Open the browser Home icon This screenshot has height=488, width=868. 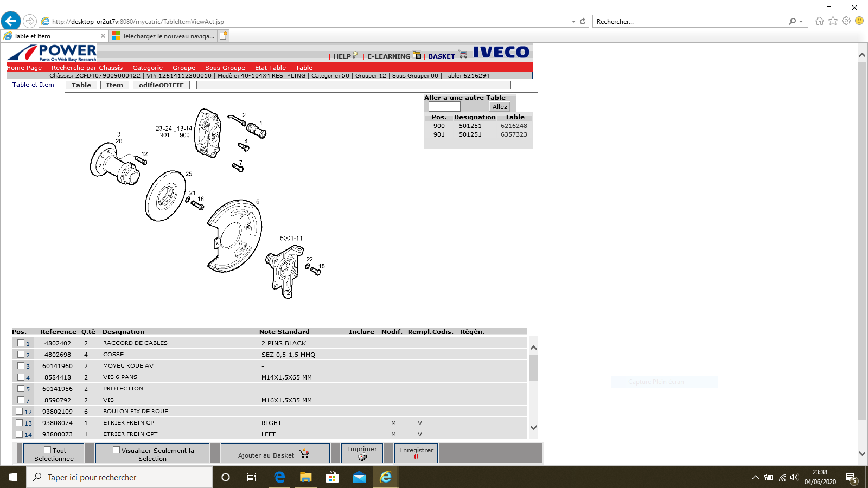819,21
